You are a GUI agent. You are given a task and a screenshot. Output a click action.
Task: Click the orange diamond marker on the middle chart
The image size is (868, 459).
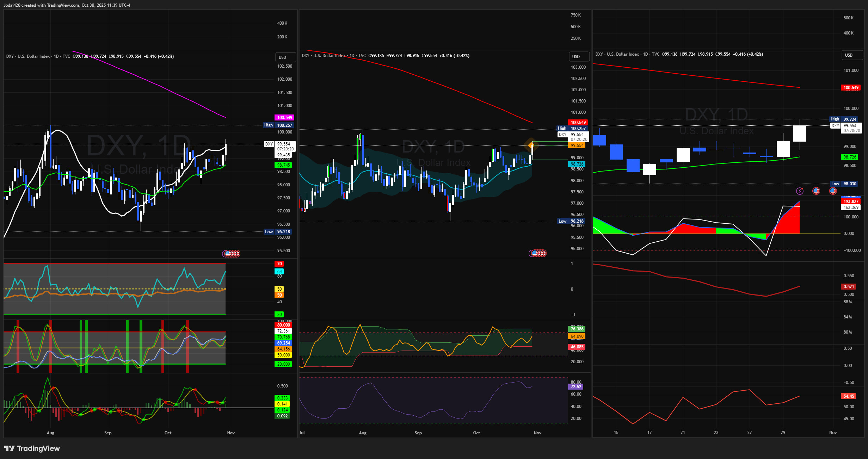531,145
